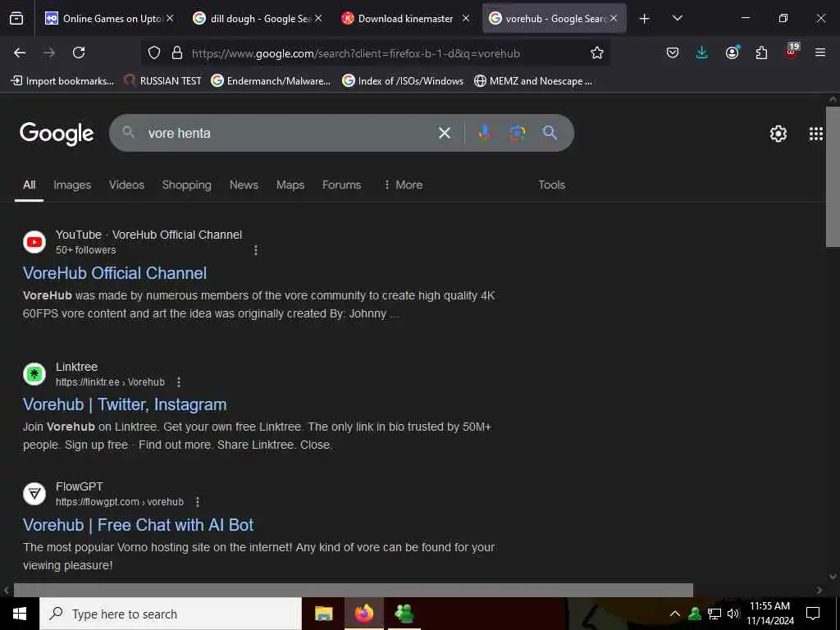The width and height of the screenshot is (840, 630).
Task: Open the extensions puzzle-piece menu
Action: click(x=761, y=52)
